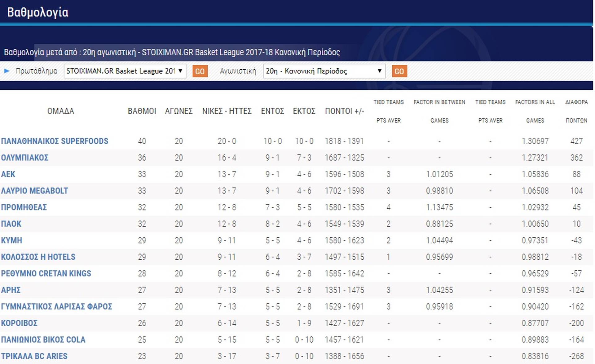This screenshot has height=364, width=595.
Task: Select the ΑΡΗΣ team link
Action: [x=11, y=290]
